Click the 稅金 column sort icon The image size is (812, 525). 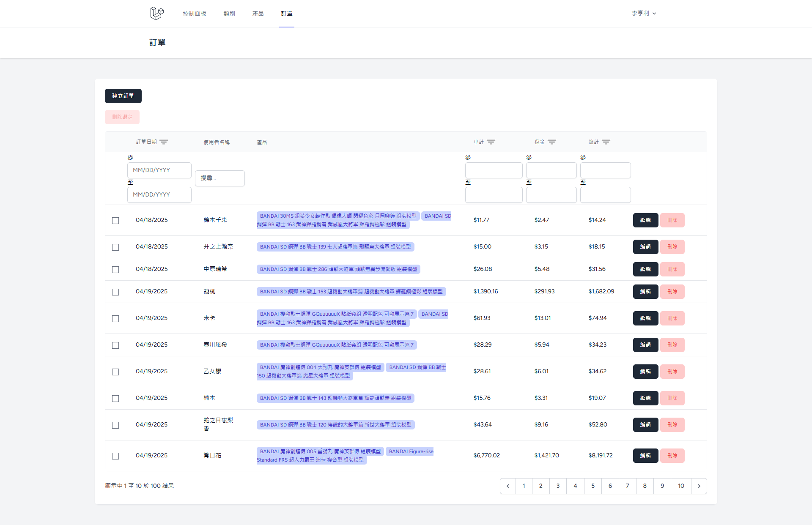[552, 142]
